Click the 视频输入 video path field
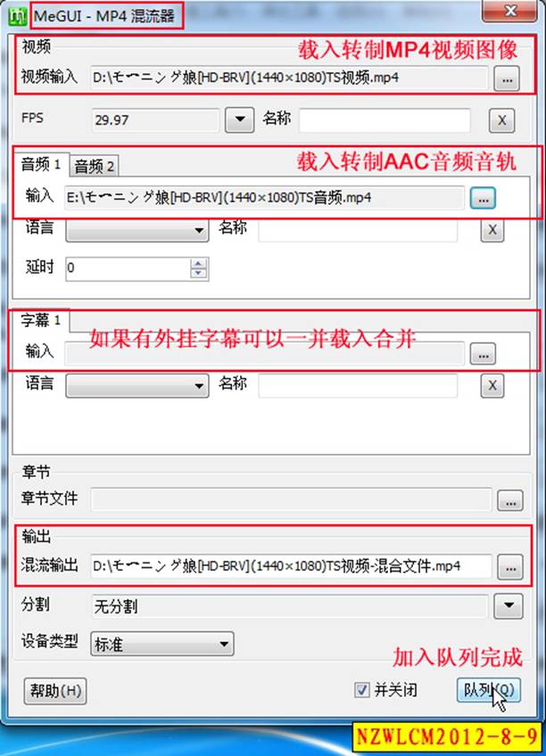 (289, 78)
